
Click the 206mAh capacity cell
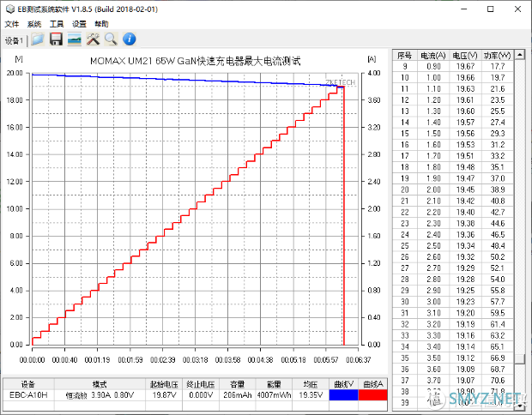(238, 395)
